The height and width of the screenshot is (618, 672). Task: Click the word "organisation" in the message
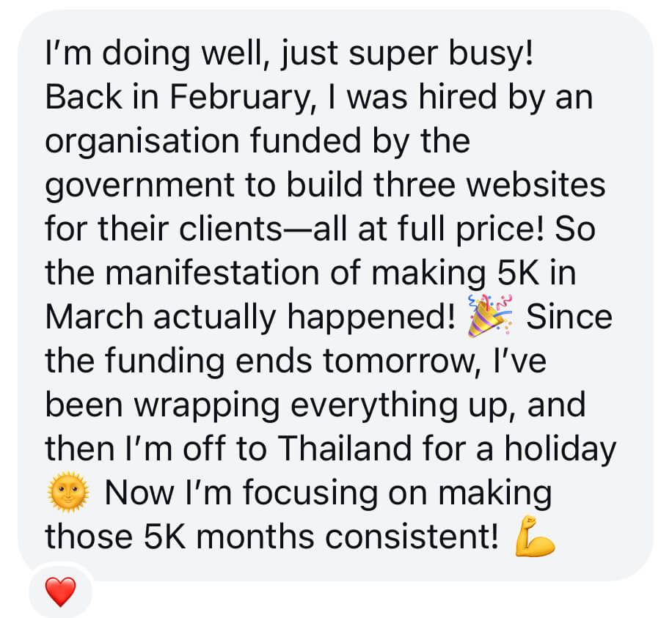142,141
